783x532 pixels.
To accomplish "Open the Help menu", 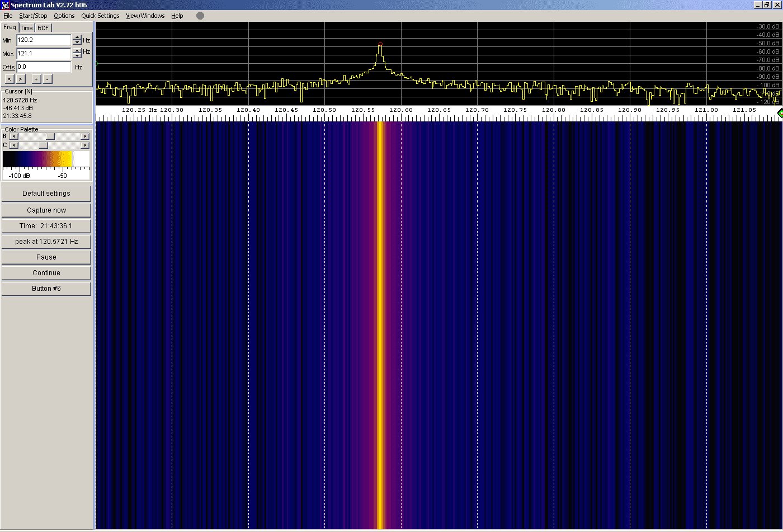I will (177, 16).
